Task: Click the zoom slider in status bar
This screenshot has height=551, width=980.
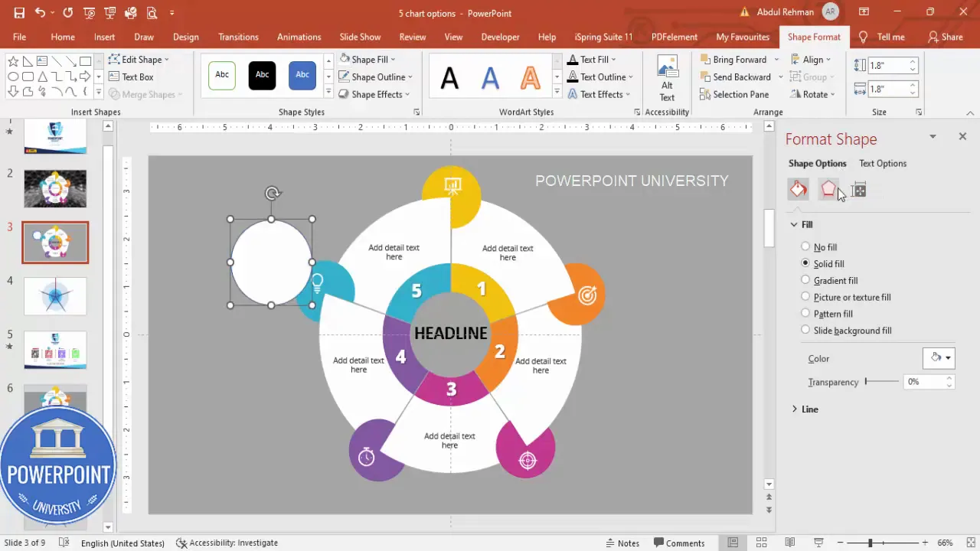Action: pyautogui.click(x=884, y=543)
